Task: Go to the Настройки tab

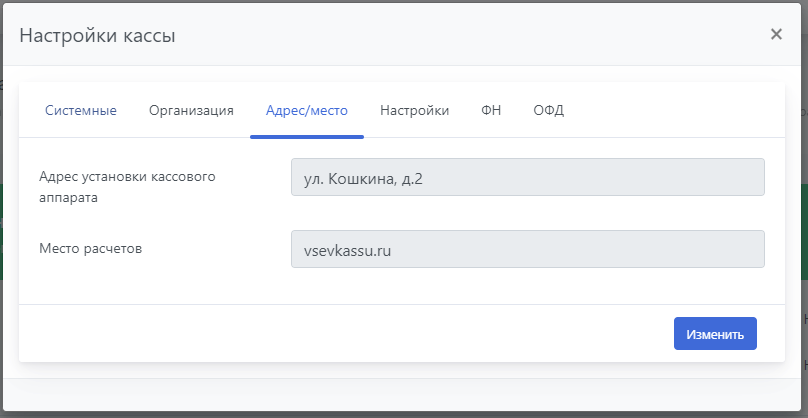Action: click(414, 111)
